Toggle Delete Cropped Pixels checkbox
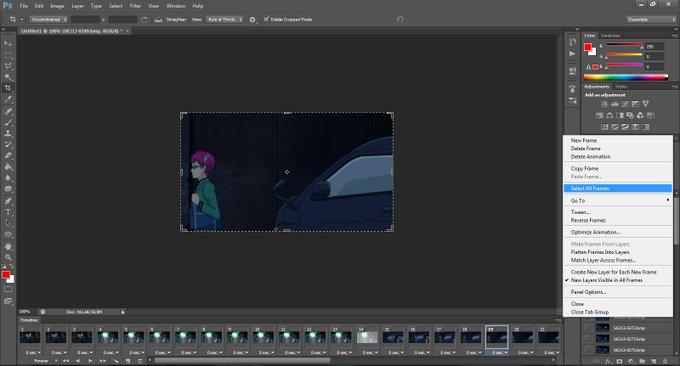The image size is (680, 366). 266,19
